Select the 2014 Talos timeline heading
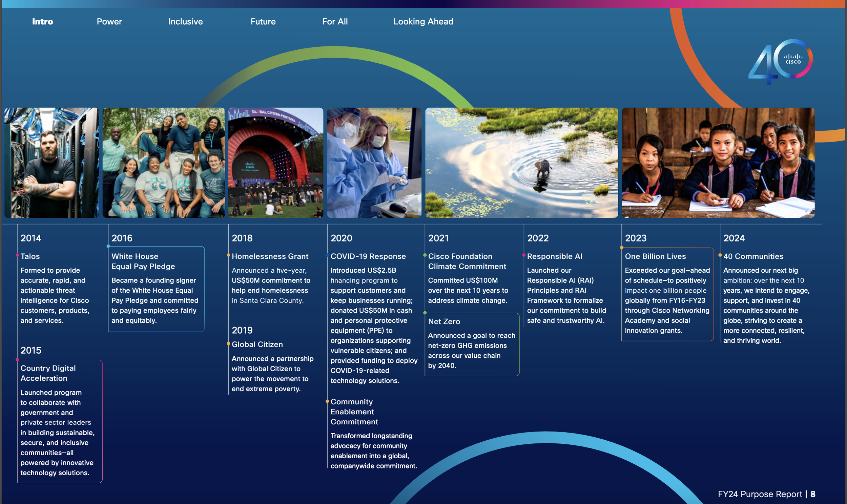 click(30, 256)
